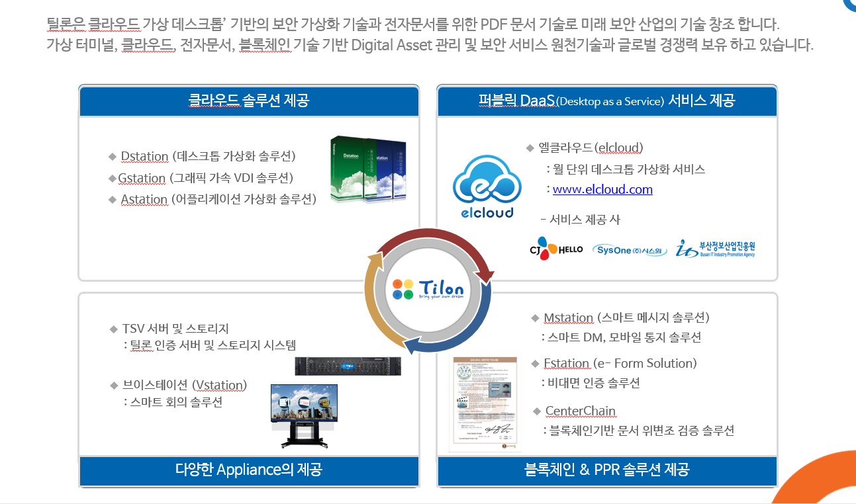This screenshot has width=856, height=504.
Task: Click the elcloud cloud logo
Action: point(487,186)
